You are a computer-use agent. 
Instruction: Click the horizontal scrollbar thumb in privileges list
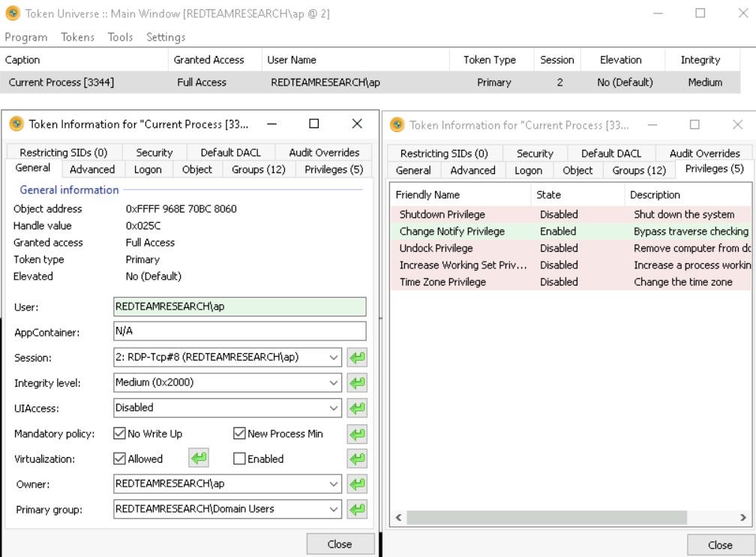click(x=547, y=517)
